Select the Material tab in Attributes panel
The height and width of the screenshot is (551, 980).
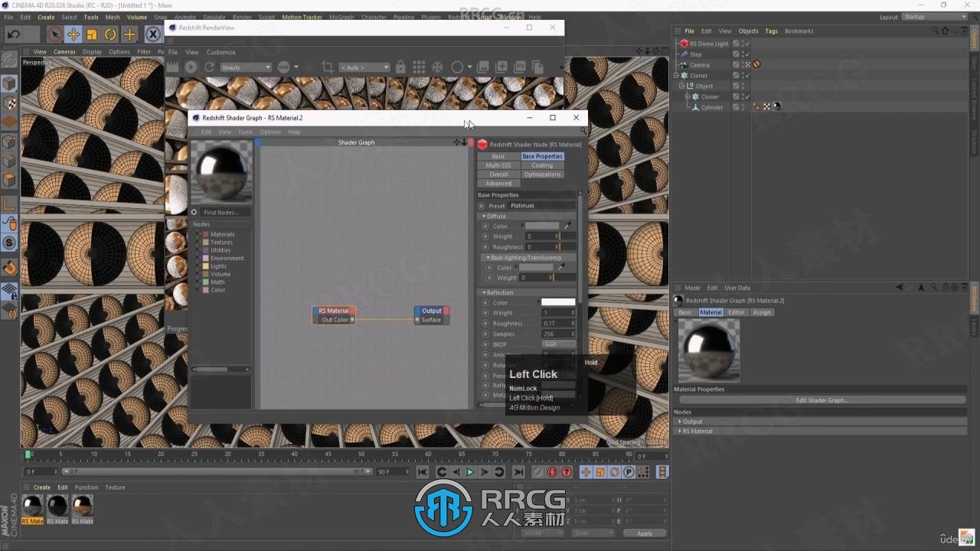[710, 312]
